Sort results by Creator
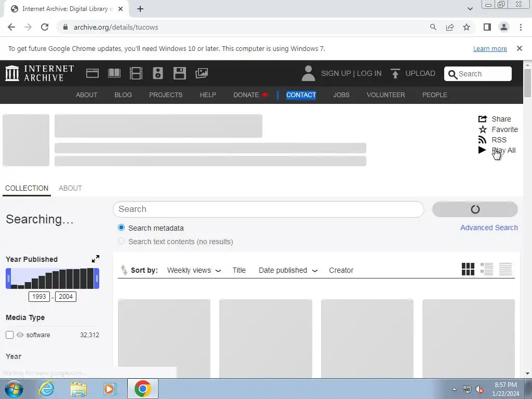The image size is (532, 399). click(341, 270)
